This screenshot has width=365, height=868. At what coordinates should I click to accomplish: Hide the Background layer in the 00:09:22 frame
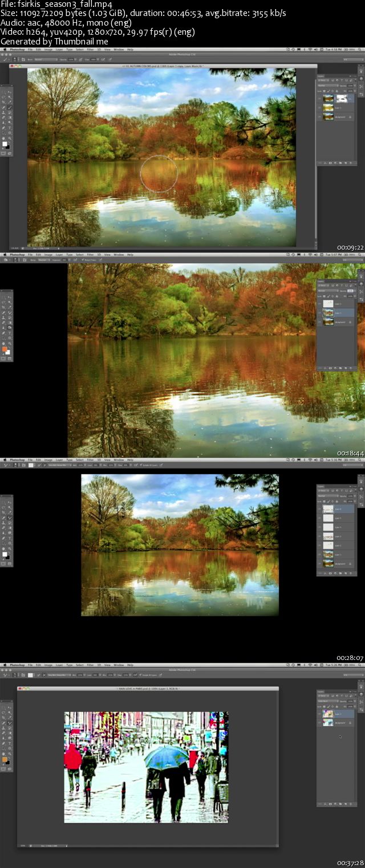[319, 116]
